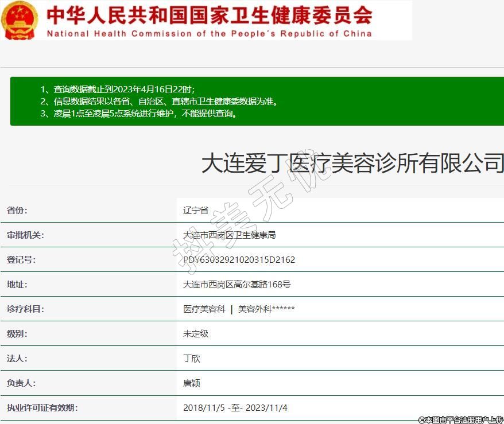Select the registration number PDY63032921020315D2162

point(239,260)
